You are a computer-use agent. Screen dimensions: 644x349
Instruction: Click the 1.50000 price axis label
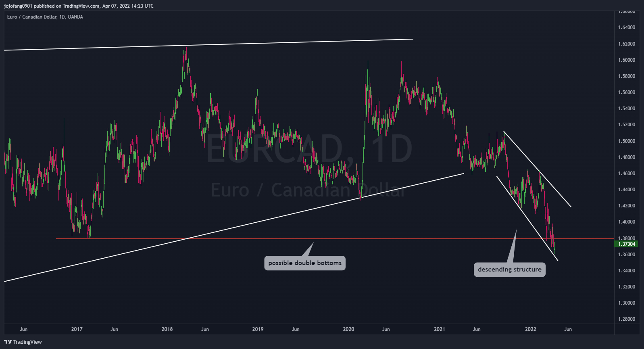[x=627, y=141]
